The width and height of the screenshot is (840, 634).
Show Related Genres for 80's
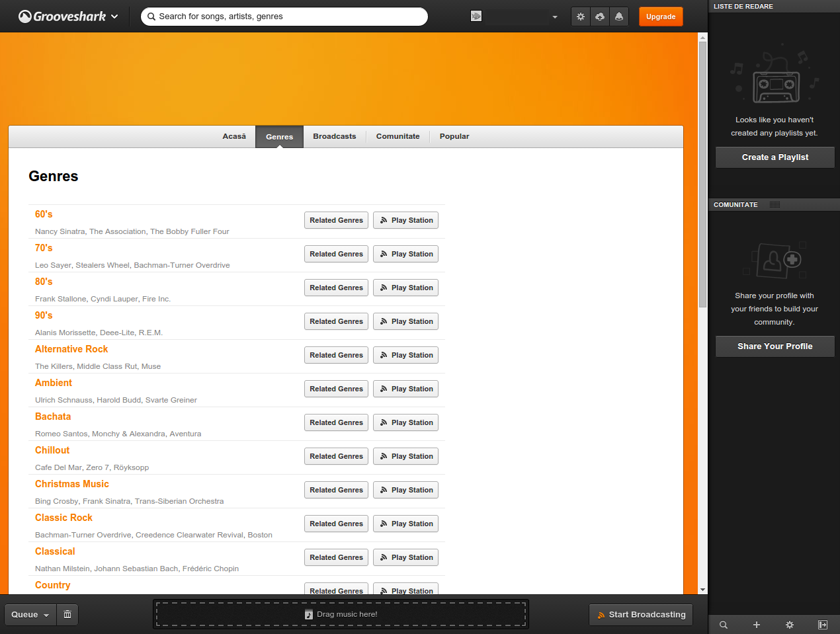point(336,288)
